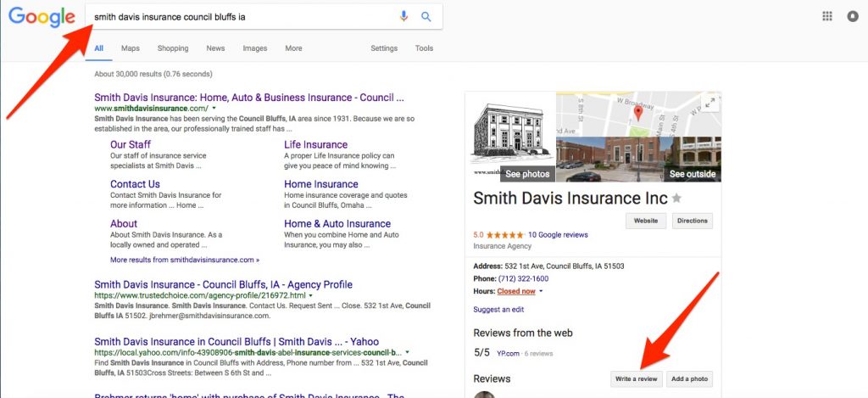Click the Directions button
Viewport: 868px width, 398px height.
tap(692, 221)
